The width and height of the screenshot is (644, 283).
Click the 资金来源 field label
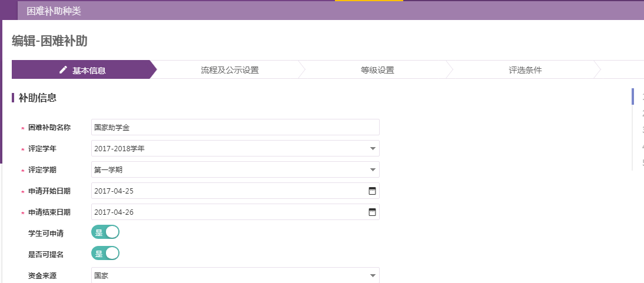coord(42,275)
